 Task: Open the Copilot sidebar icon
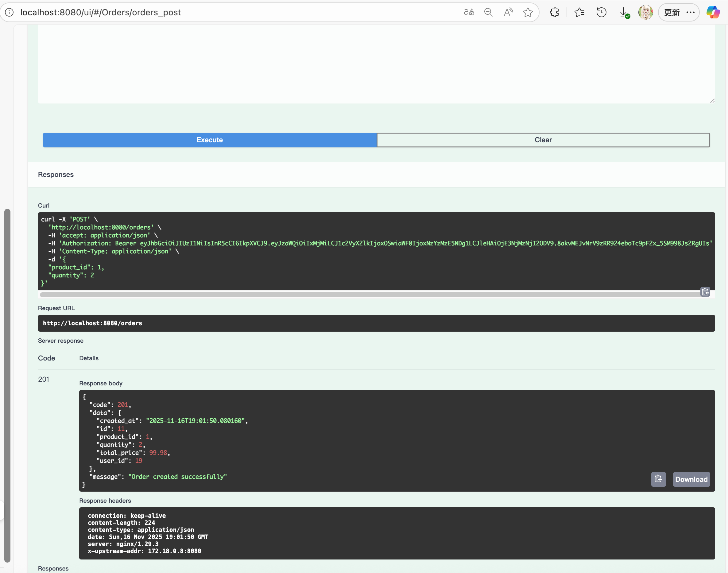713,12
